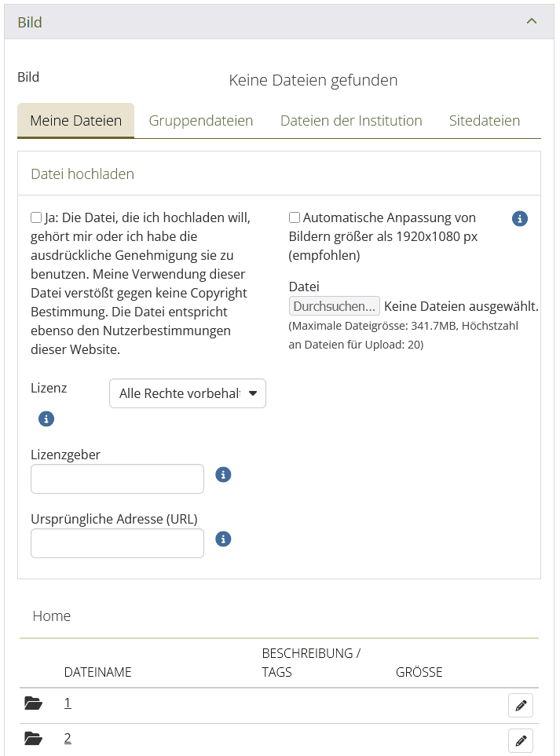Enable automatic image resizing checkbox
The image size is (560, 756).
[295, 217]
